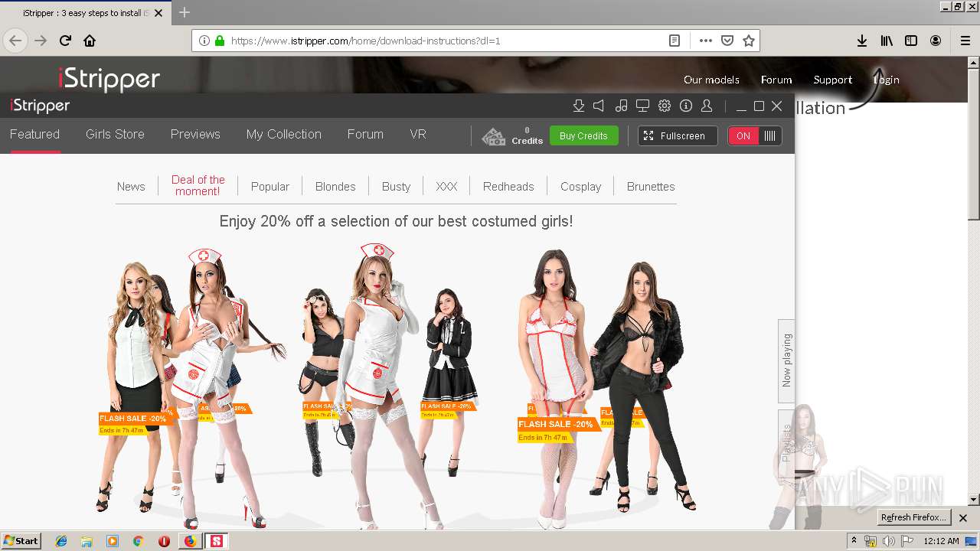The height and width of the screenshot is (551, 980).
Task: Open media player icon in taskbar
Action: tap(113, 541)
